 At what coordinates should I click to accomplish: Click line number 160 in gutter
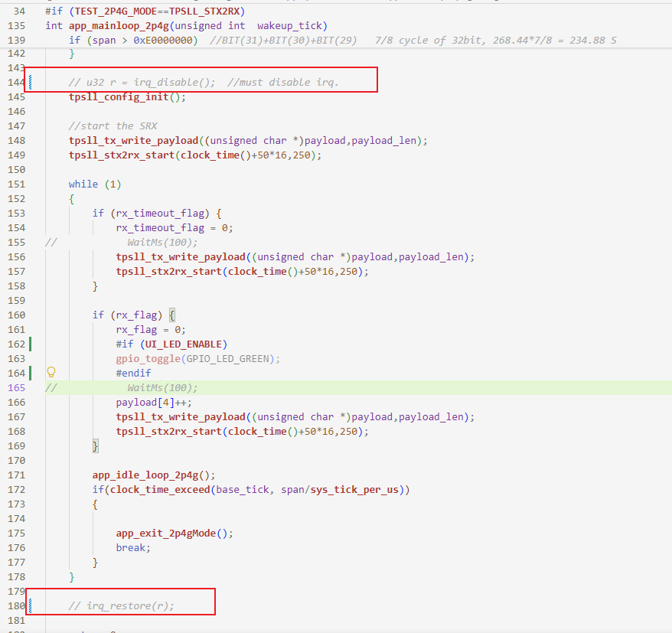click(x=17, y=315)
